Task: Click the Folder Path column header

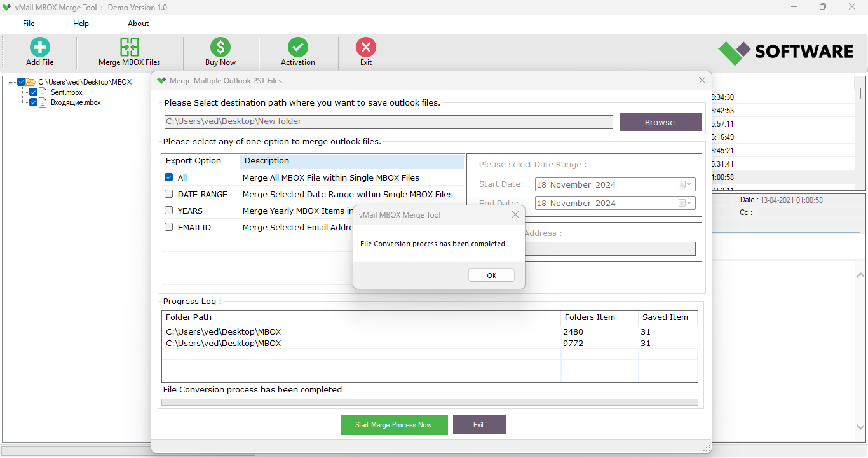Action: point(362,317)
